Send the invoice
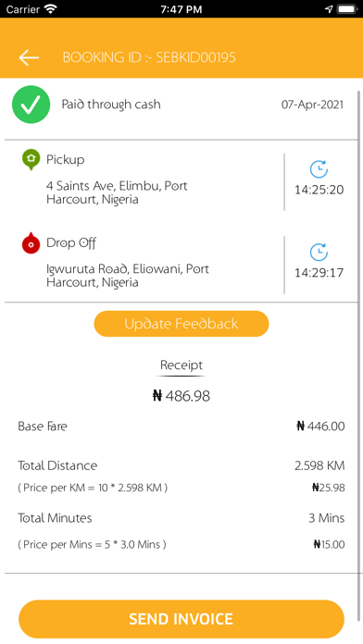363x644 pixels. click(x=181, y=619)
